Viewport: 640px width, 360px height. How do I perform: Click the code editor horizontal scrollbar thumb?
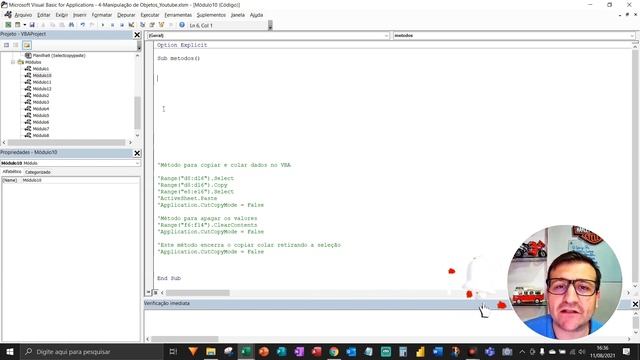(198, 293)
